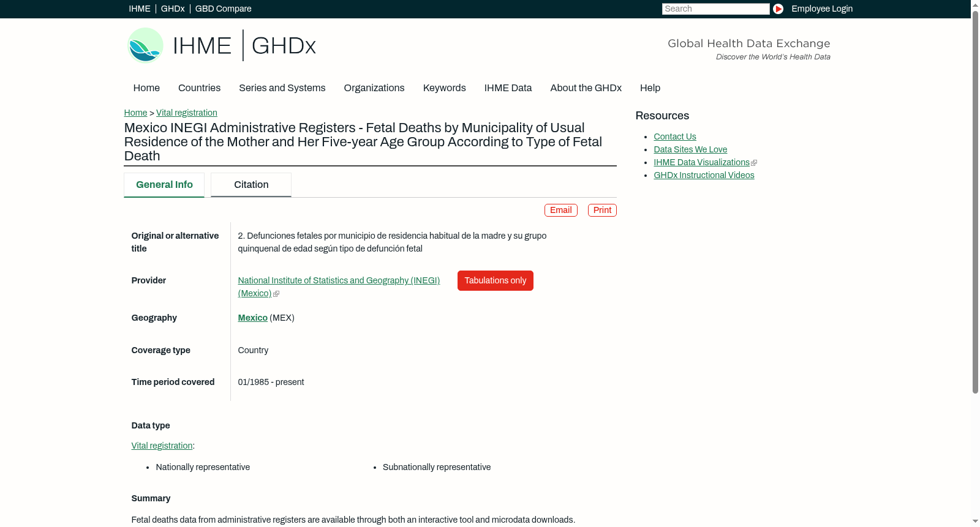
Task: Click the scrollbar down arrow
Action: [x=975, y=522]
